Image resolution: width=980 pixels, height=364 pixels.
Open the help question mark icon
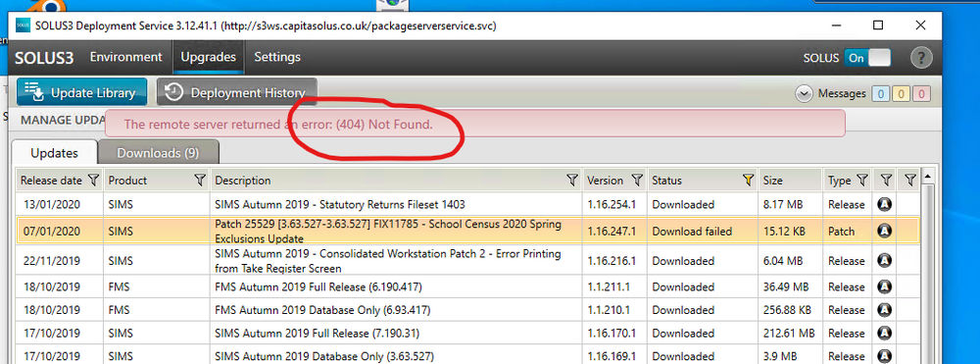tap(921, 58)
